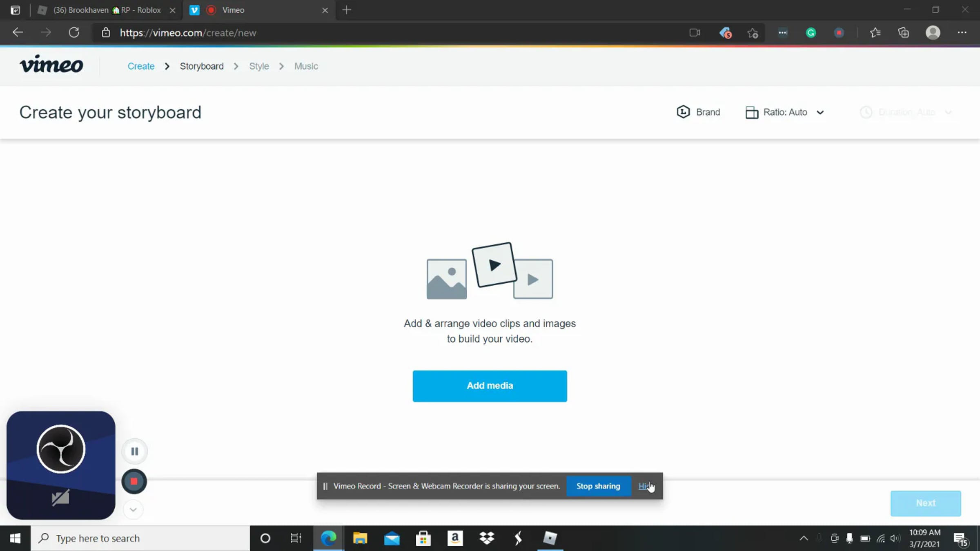Pause the screen recording
The width and height of the screenshot is (980, 551).
(x=134, y=451)
